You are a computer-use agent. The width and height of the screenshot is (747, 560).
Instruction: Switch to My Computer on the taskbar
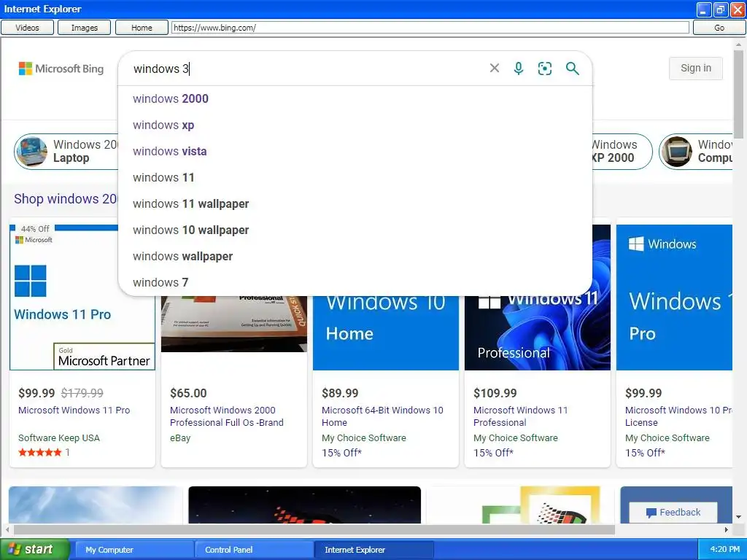point(133,550)
